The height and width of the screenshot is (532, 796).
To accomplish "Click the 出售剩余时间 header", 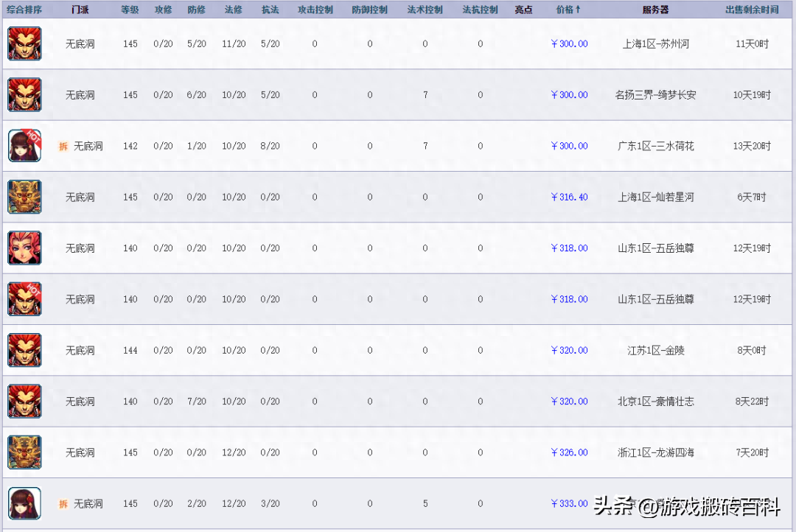I will pyautogui.click(x=752, y=9).
